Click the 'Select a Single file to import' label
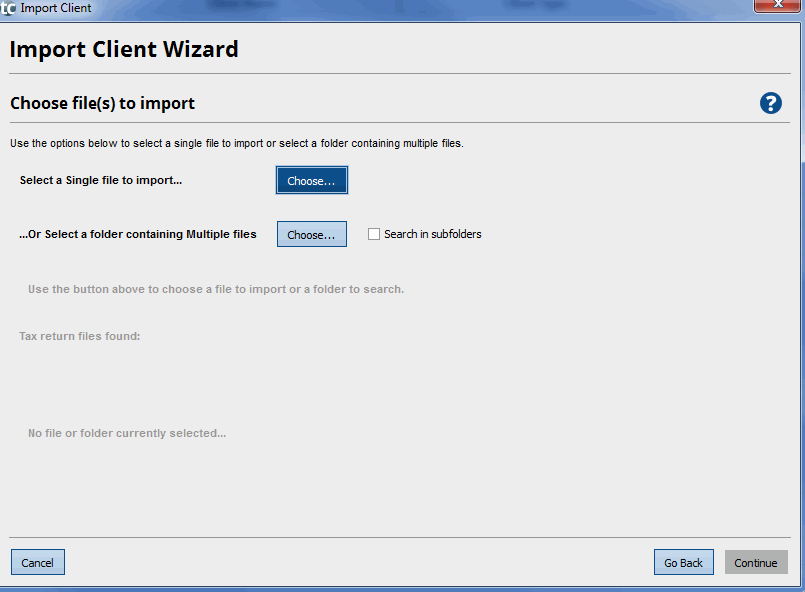The height and width of the screenshot is (592, 805). coord(101,181)
